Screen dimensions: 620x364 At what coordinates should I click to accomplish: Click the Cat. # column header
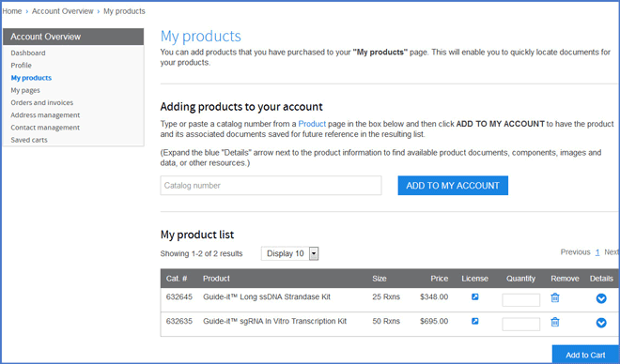click(x=177, y=279)
